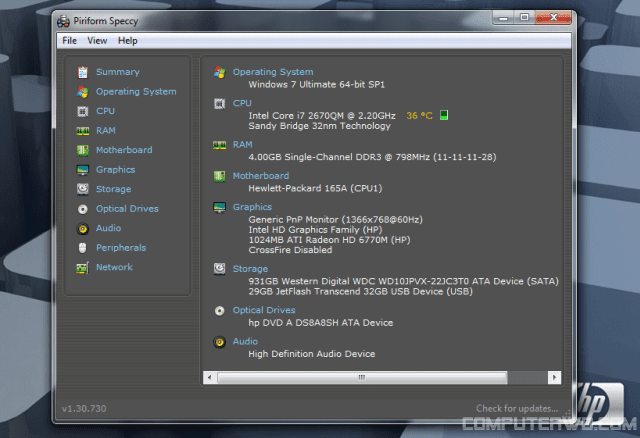The height and width of the screenshot is (438, 640).
Task: Click the horizontal scrollbar left arrow
Action: (x=210, y=378)
